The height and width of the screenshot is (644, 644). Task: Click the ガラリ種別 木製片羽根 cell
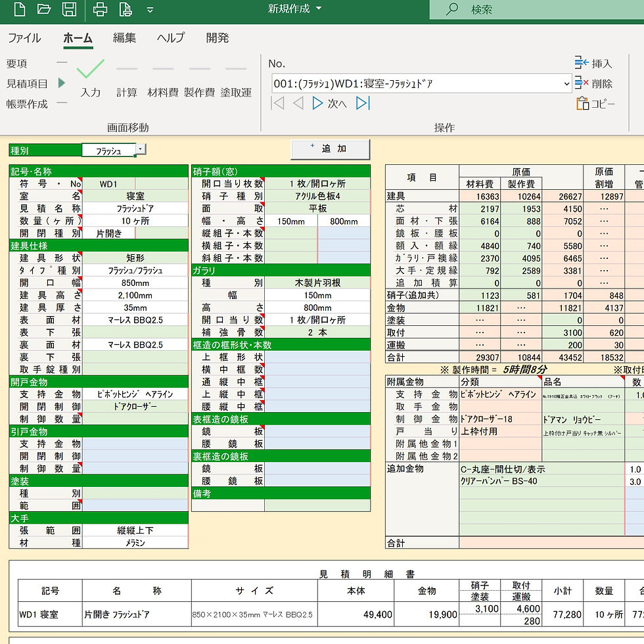pos(317,283)
